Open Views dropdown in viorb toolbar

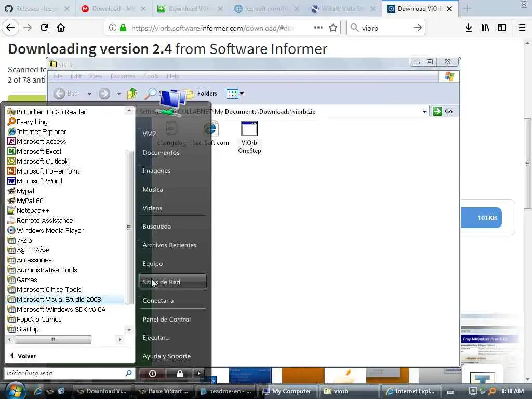(235, 94)
